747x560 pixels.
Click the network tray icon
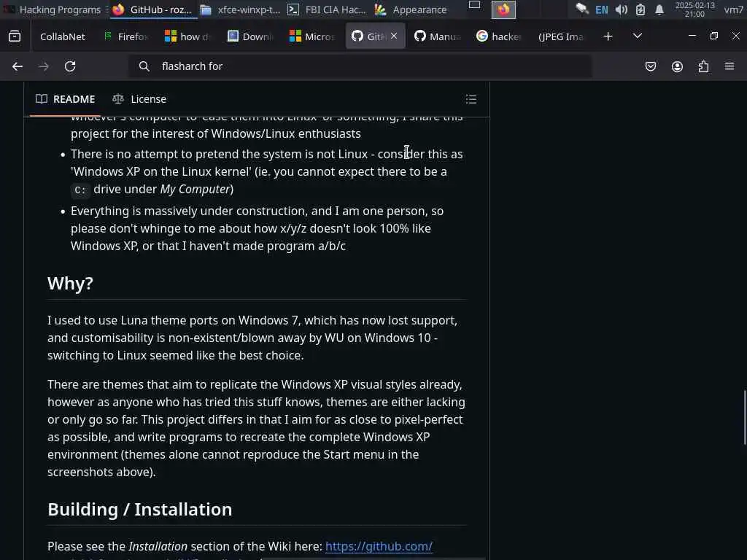click(581, 9)
